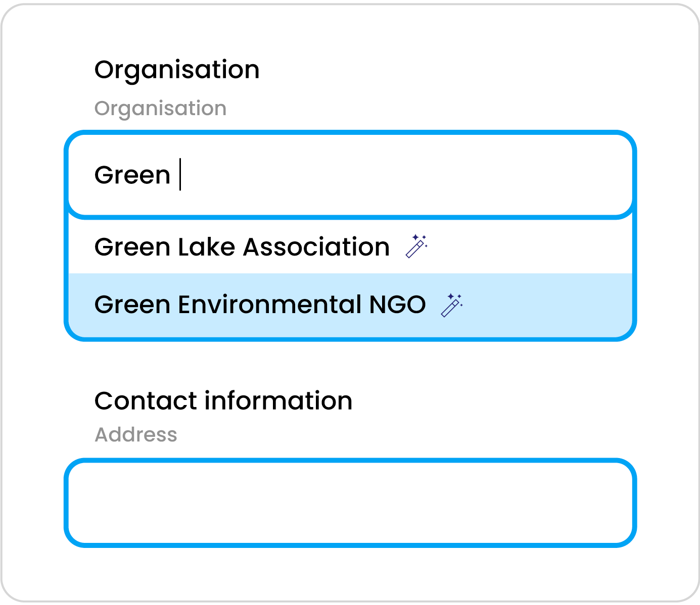
Task: Click the gray "Address" field label
Action: click(136, 434)
